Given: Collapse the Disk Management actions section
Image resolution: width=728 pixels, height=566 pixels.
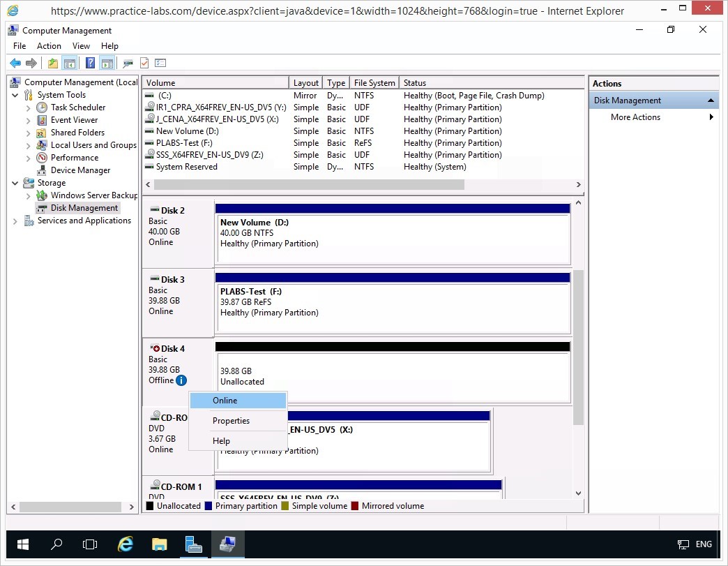Looking at the screenshot, I should coord(711,100).
